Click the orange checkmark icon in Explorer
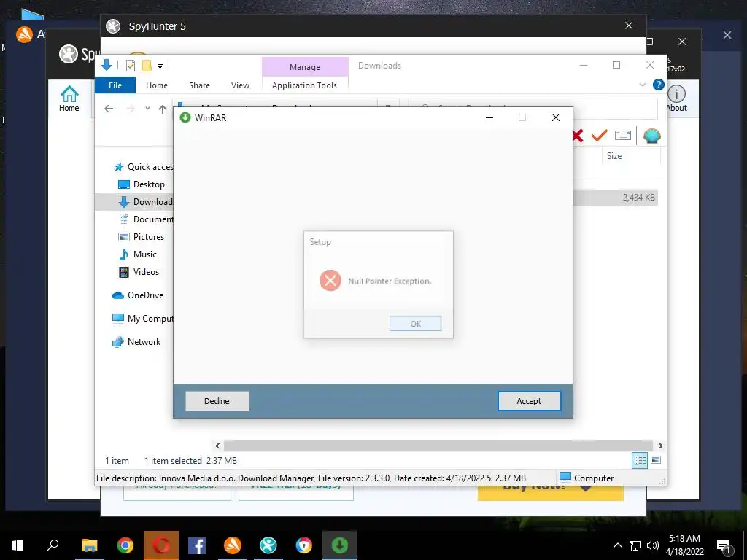The height and width of the screenshot is (560, 747). (x=600, y=135)
